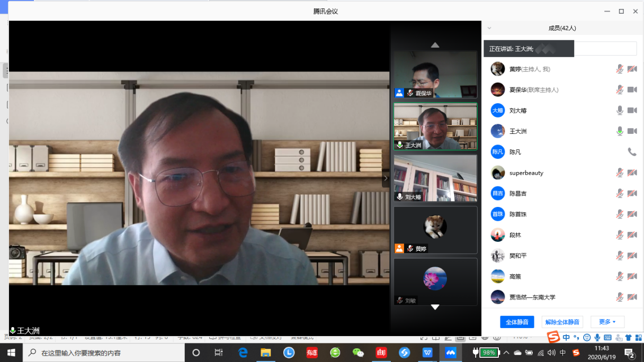Select 夏保华's video thumbnail
Image resolution: width=644 pixels, height=362 pixels.
pos(435,74)
